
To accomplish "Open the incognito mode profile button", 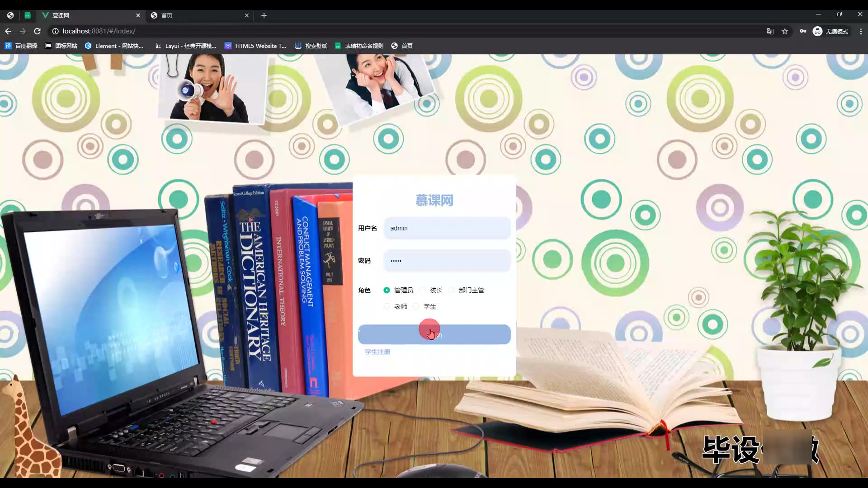I will click(830, 31).
